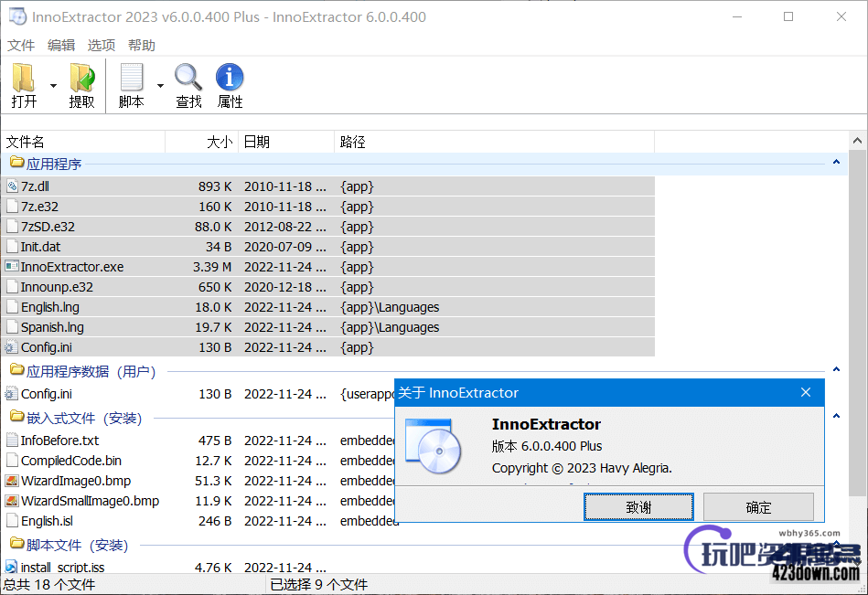Screen dimensions: 868x595
Task: Sort by the 大小 column header
Action: pos(202,142)
